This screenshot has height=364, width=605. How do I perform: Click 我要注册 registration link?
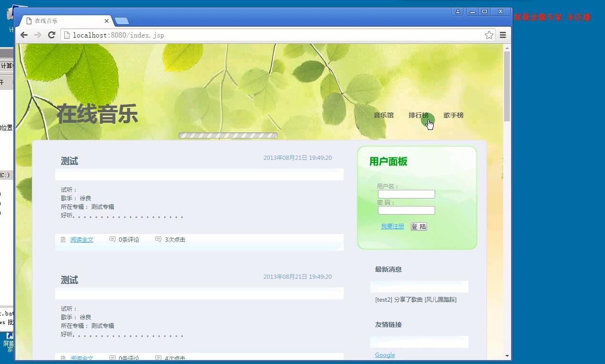393,226
